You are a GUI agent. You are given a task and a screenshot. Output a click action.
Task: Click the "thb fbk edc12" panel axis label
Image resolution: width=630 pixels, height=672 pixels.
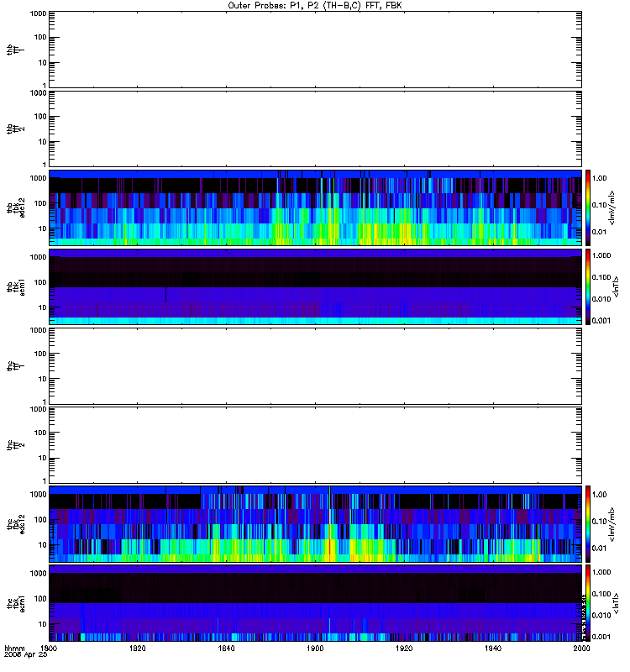[x=15, y=207]
